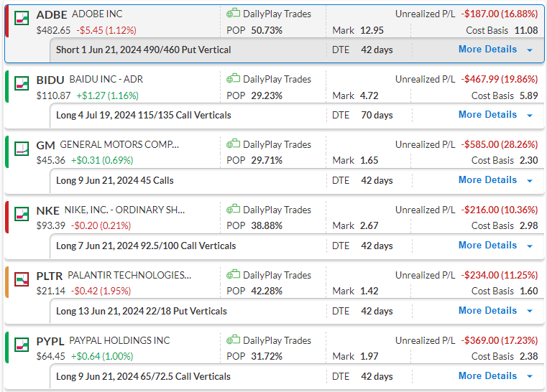Screen dimensions: 547x392
Task: Click Mark value 4.72
Action: (x=369, y=95)
